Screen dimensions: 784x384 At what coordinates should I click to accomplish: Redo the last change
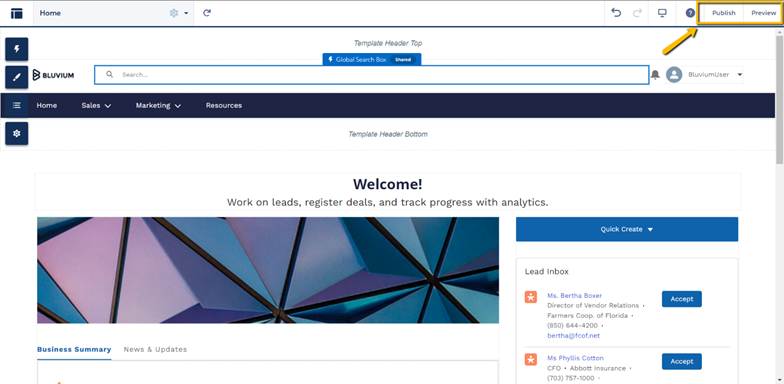637,13
